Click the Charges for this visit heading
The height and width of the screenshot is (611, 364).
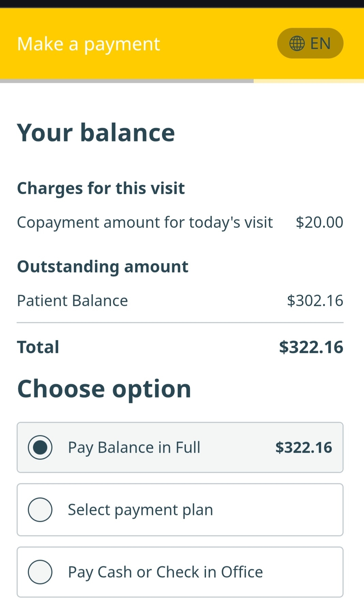pos(101,188)
